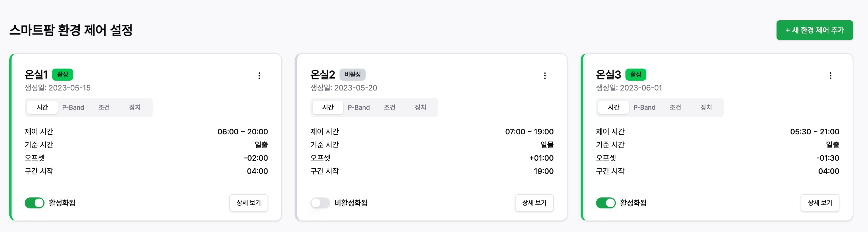The image size is (868, 232).
Task: Open the kebab menu on 온실2 card
Action: (x=545, y=76)
